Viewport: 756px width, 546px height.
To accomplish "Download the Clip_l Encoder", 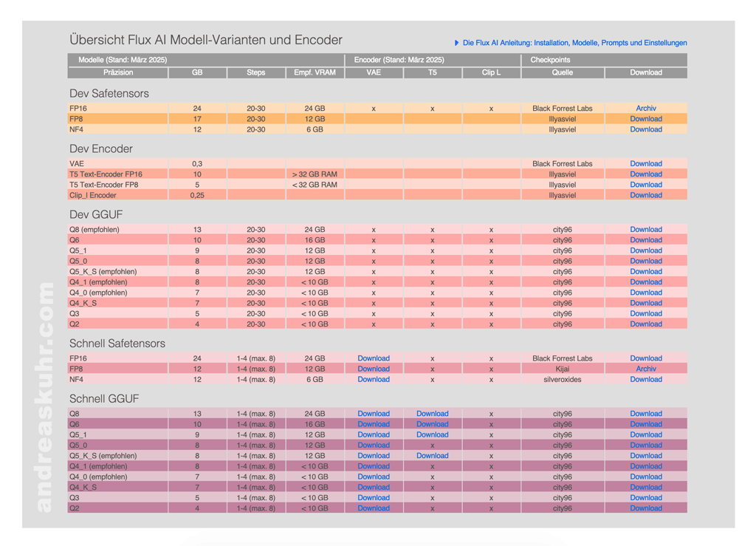I will [x=645, y=196].
